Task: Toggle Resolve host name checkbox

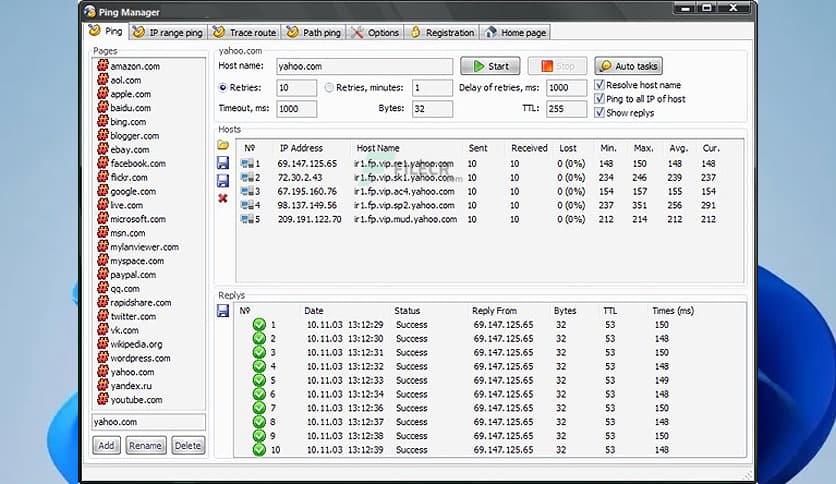Action: pyautogui.click(x=599, y=85)
